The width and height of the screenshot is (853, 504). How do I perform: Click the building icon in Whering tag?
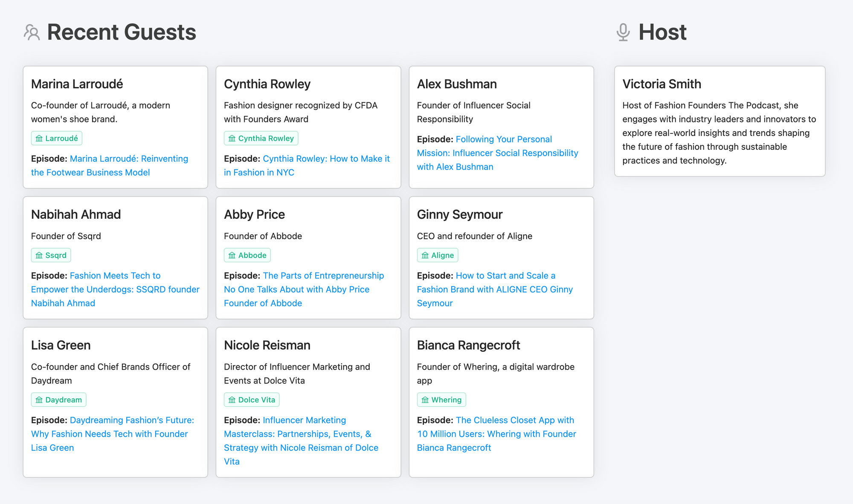click(x=425, y=400)
